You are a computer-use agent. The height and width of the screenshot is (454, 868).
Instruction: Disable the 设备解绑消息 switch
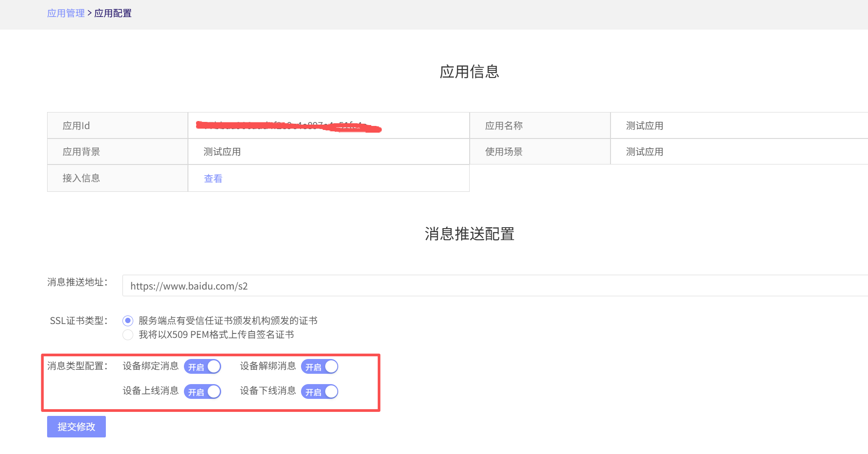coord(319,367)
